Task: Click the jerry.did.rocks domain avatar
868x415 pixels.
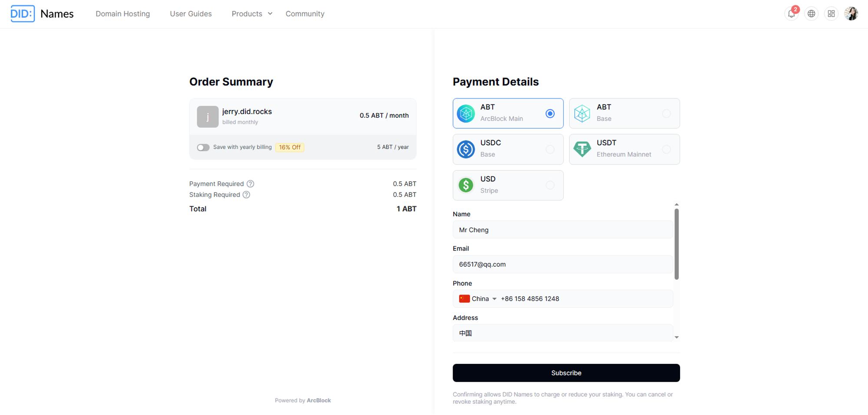Action: tap(207, 117)
